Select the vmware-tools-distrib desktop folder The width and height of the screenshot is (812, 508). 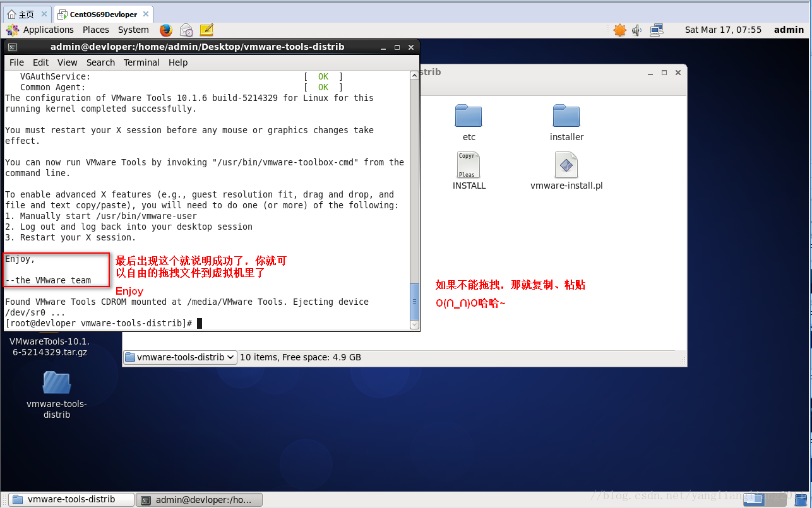[x=57, y=394]
